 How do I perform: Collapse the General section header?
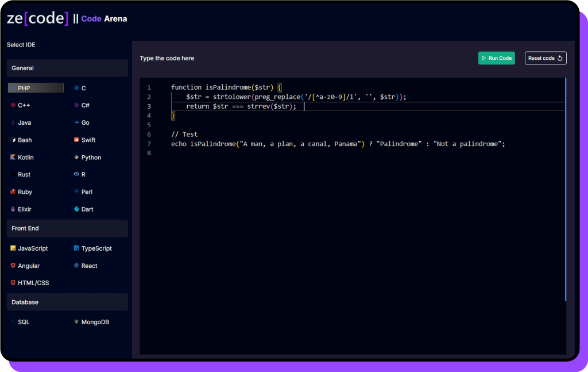(67, 68)
